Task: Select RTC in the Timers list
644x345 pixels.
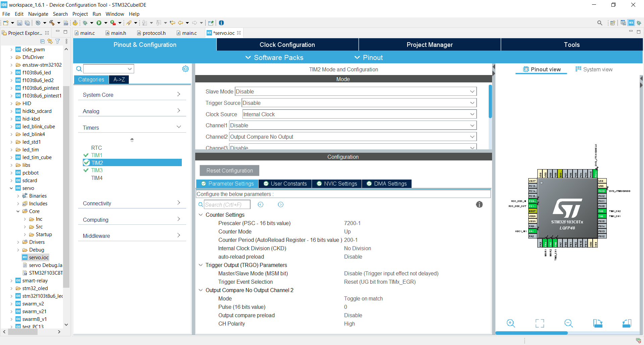Action: 96,148
